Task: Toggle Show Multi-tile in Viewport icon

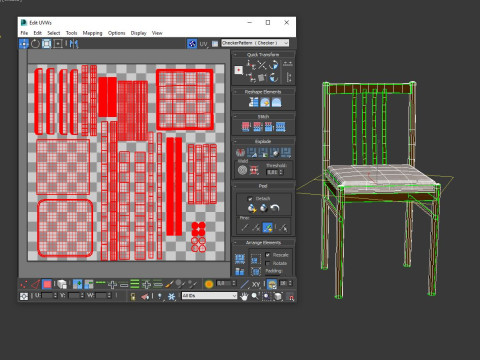Action: click(x=192, y=44)
